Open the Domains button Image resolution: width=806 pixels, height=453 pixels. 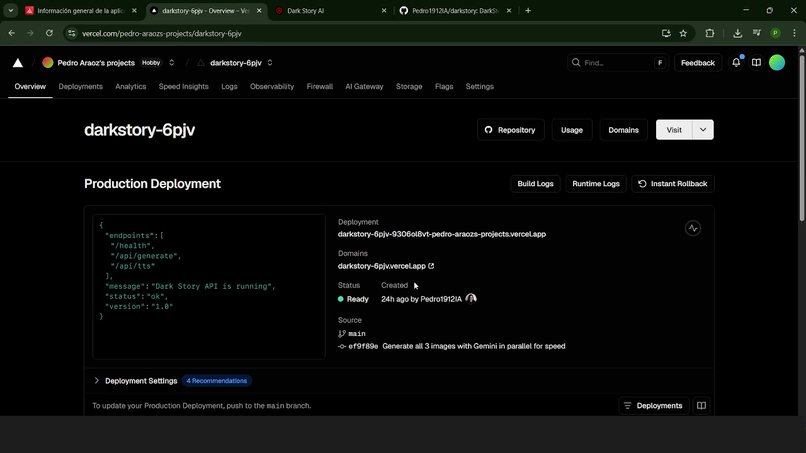(x=624, y=130)
